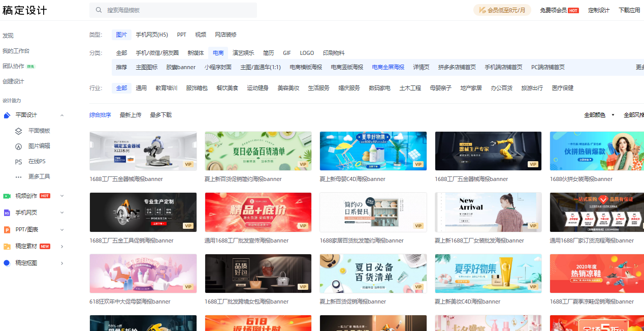
Task: Select 全部 in the 行业 row
Action: (x=121, y=88)
